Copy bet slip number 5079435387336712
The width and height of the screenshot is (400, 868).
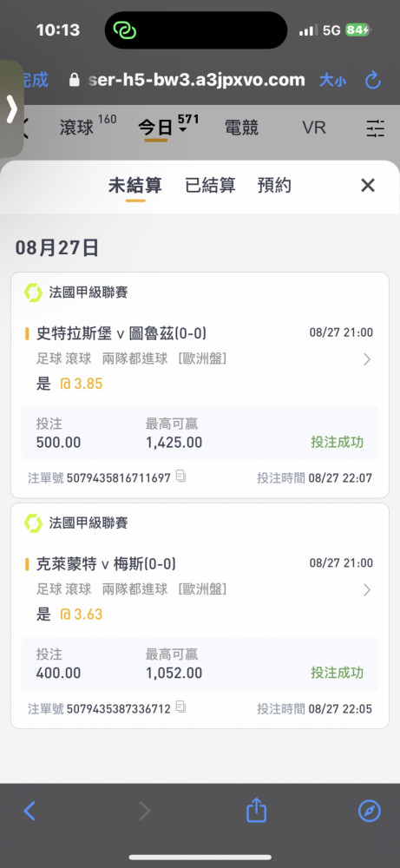point(180,707)
